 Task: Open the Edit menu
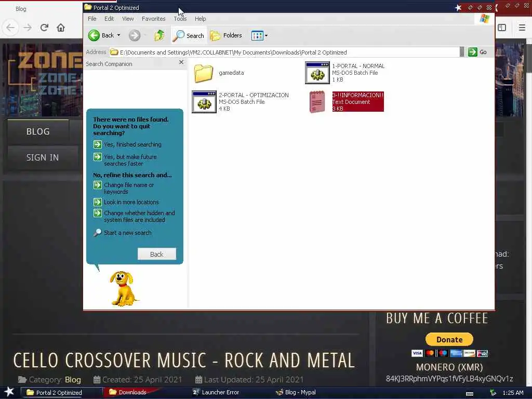[109, 19]
